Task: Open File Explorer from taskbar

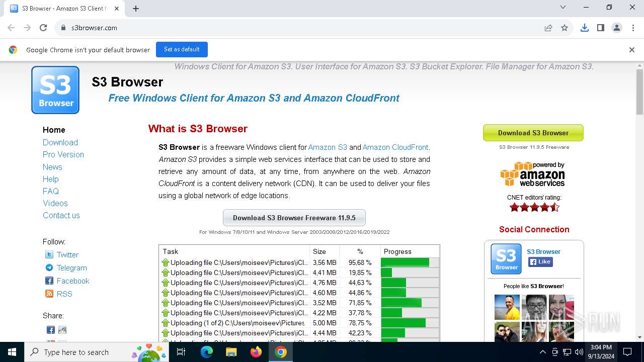Action: click(231, 352)
